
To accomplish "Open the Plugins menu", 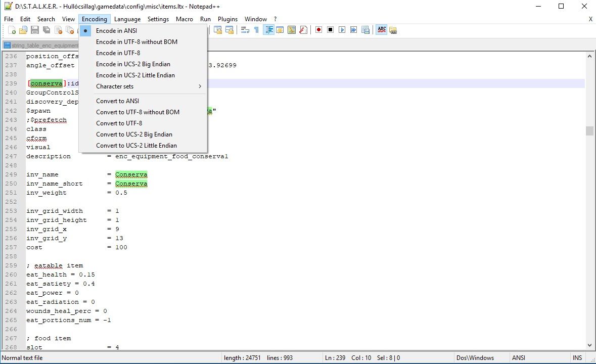I will (x=227, y=19).
